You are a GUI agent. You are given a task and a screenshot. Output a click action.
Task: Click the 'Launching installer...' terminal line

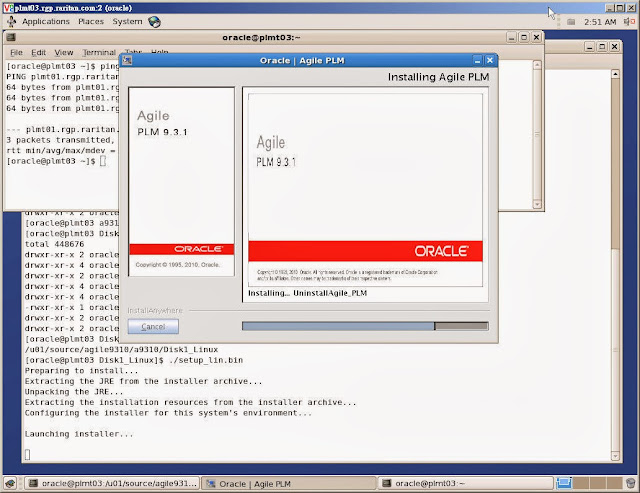coord(79,434)
